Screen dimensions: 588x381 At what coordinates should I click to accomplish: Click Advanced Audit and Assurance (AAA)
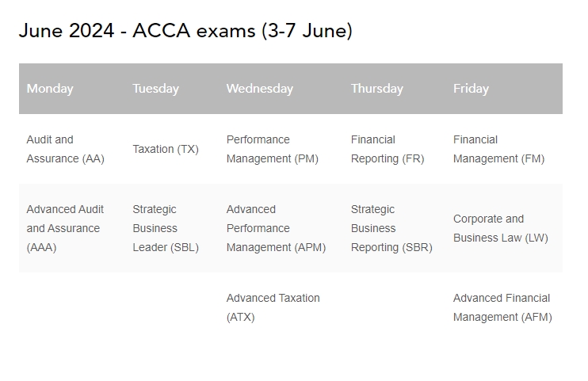pos(65,228)
